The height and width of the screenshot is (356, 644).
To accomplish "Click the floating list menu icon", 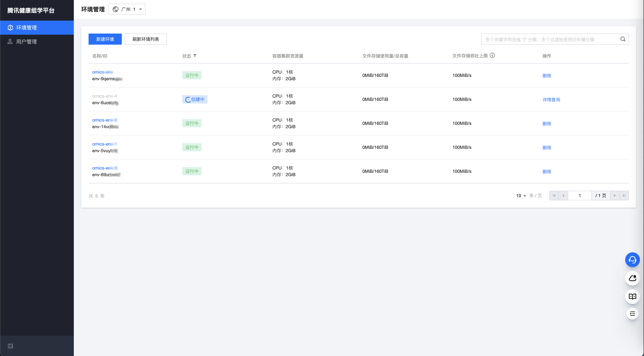I will tap(632, 314).
